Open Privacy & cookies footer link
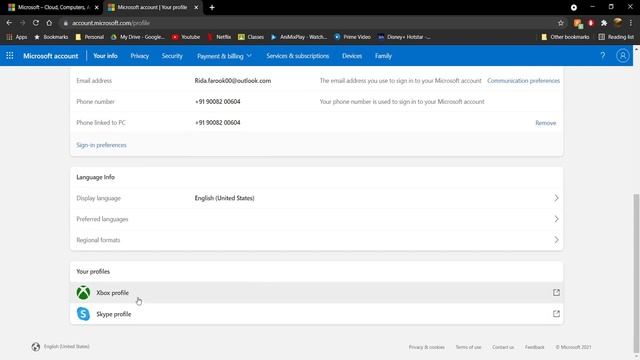 pos(427,347)
